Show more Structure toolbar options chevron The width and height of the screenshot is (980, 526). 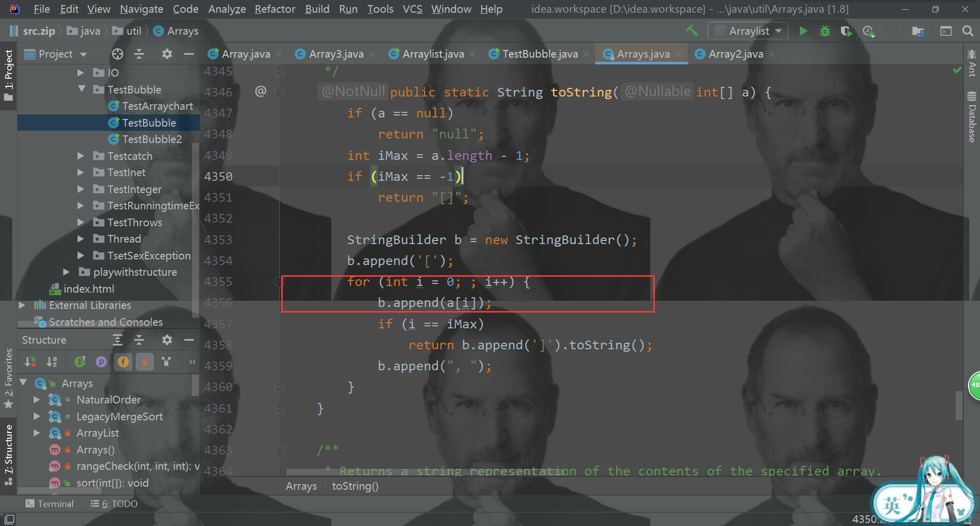coord(192,362)
